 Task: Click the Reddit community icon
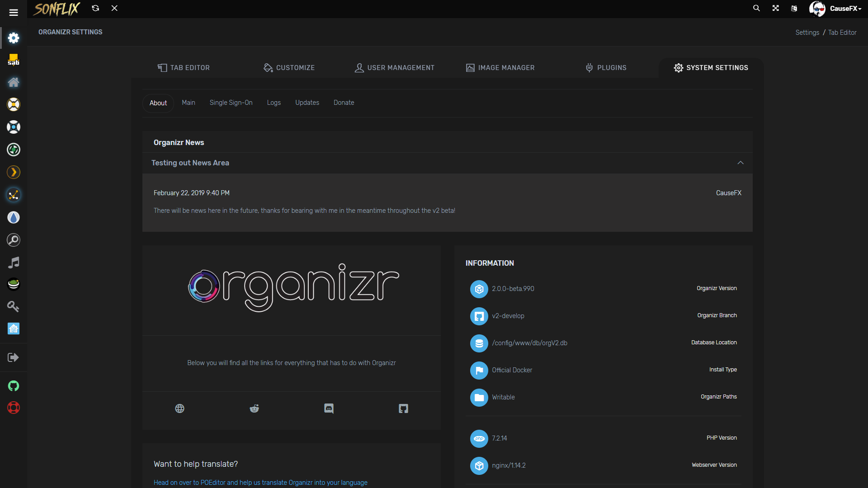(x=254, y=408)
